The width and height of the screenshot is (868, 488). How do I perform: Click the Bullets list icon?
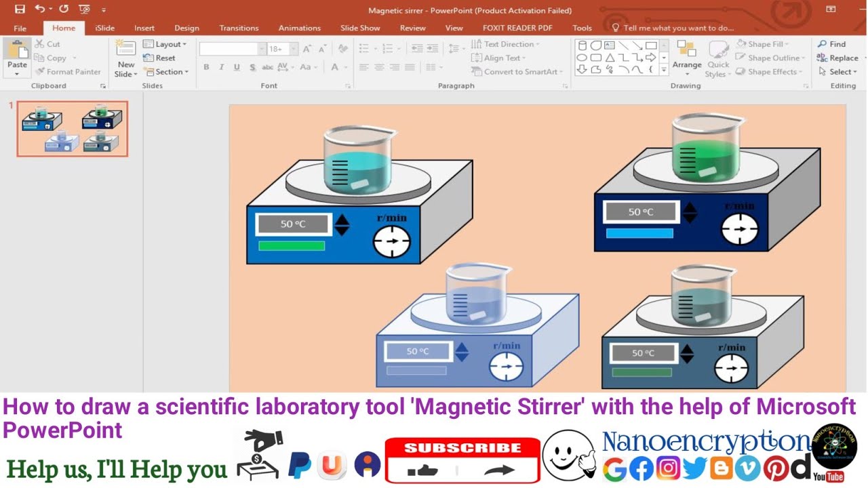(x=366, y=49)
